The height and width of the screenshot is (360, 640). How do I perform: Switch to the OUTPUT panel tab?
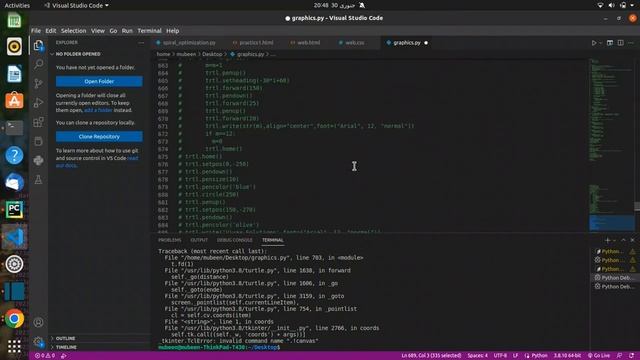(x=199, y=240)
